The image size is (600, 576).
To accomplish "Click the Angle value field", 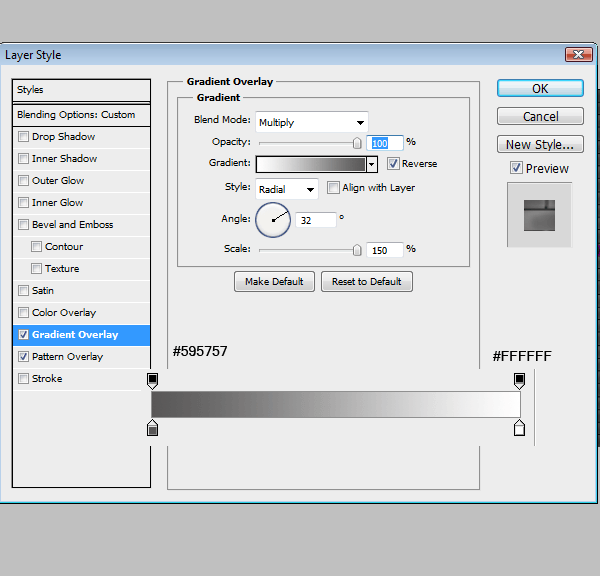I will [x=316, y=220].
